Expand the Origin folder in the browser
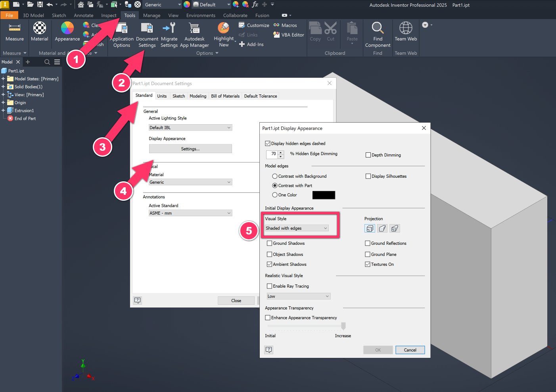 [3, 102]
